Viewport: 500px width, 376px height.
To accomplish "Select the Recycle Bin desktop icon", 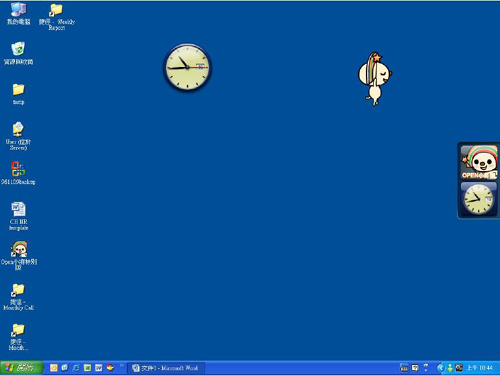I will 18,53.
